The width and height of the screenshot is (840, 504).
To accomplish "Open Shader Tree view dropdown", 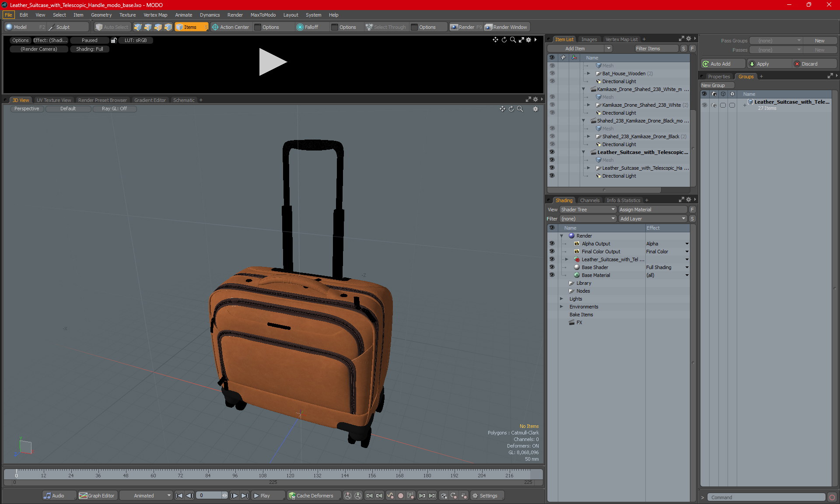I will pos(588,210).
